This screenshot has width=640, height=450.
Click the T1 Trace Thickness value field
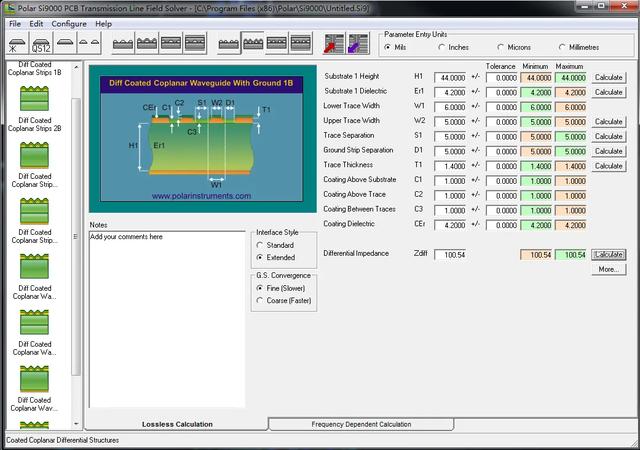click(450, 166)
